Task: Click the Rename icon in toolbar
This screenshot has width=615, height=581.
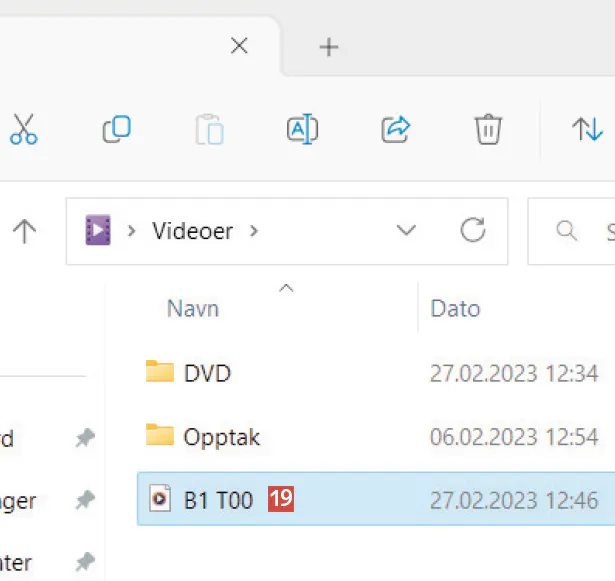Action: tap(302, 129)
